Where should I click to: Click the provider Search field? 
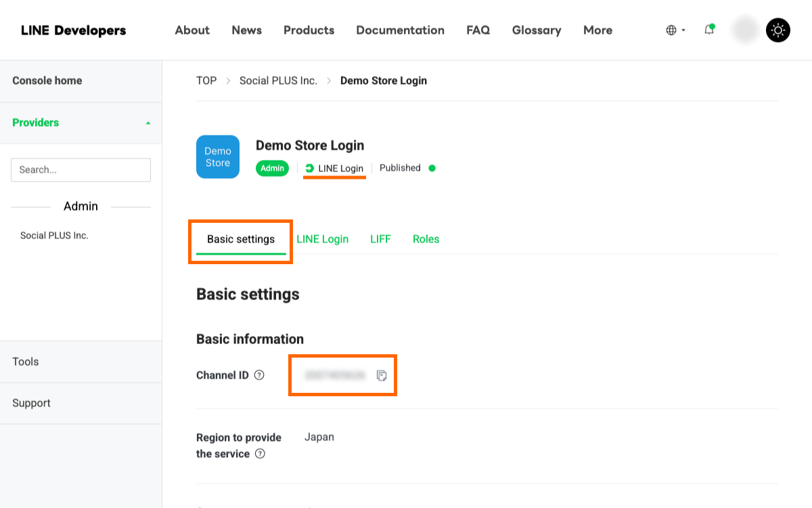(x=81, y=170)
